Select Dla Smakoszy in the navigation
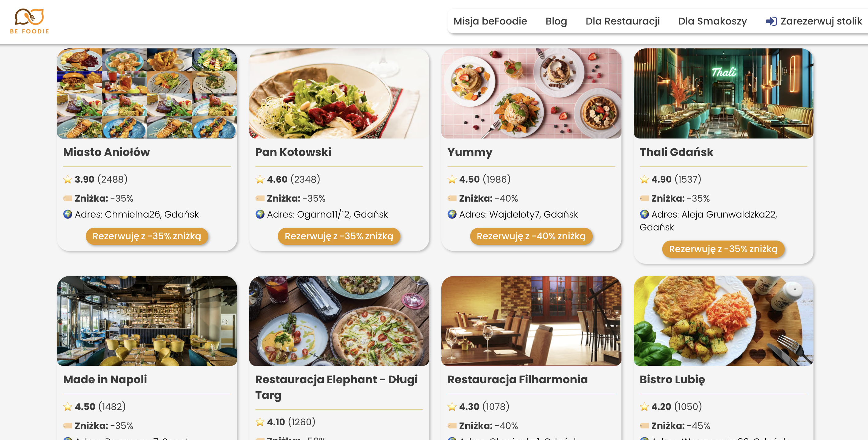Screen dimensions: 868x440 [x=712, y=21]
